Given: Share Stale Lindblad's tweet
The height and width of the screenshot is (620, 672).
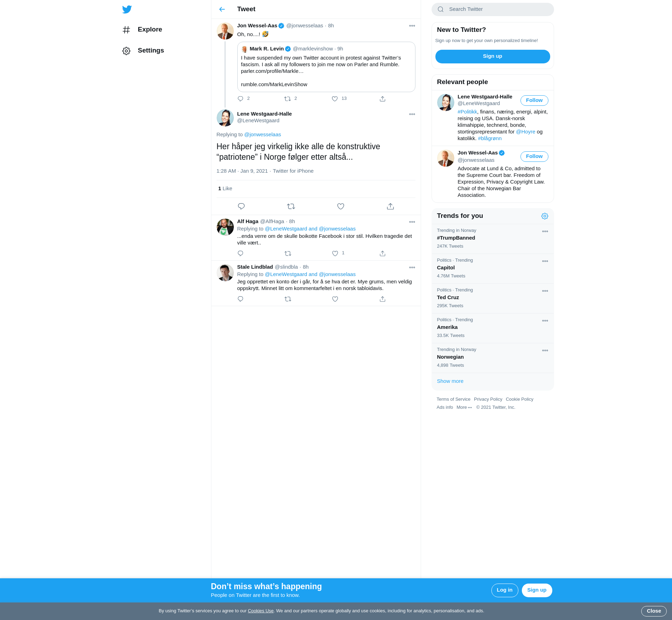Looking at the screenshot, I should pos(383,299).
